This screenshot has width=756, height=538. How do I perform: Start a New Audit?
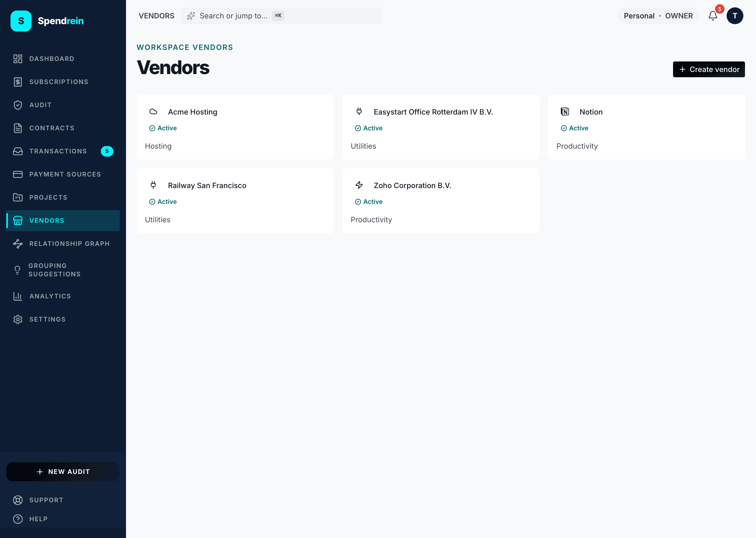(x=63, y=472)
